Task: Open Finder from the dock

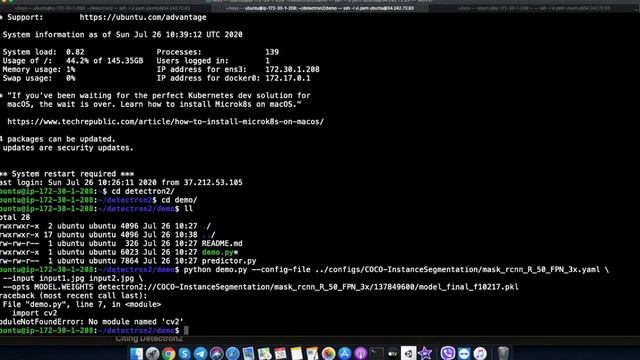Action: tap(136, 353)
